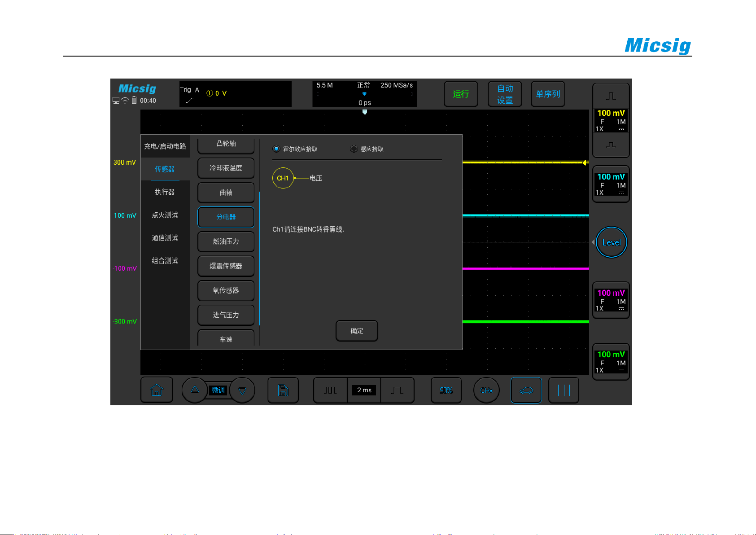Click the 确定 confirm button

click(x=357, y=331)
